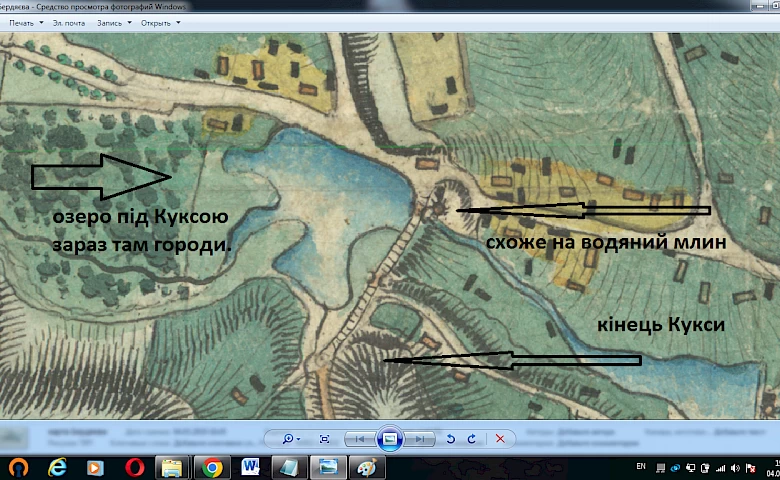Go to the next photo
The height and width of the screenshot is (480, 780).
point(420,439)
